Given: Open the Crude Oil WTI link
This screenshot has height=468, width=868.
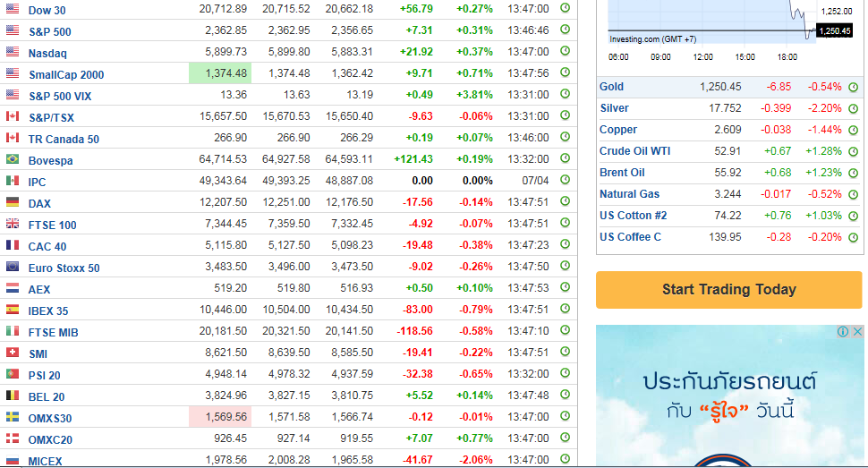Looking at the screenshot, I should (x=635, y=151).
